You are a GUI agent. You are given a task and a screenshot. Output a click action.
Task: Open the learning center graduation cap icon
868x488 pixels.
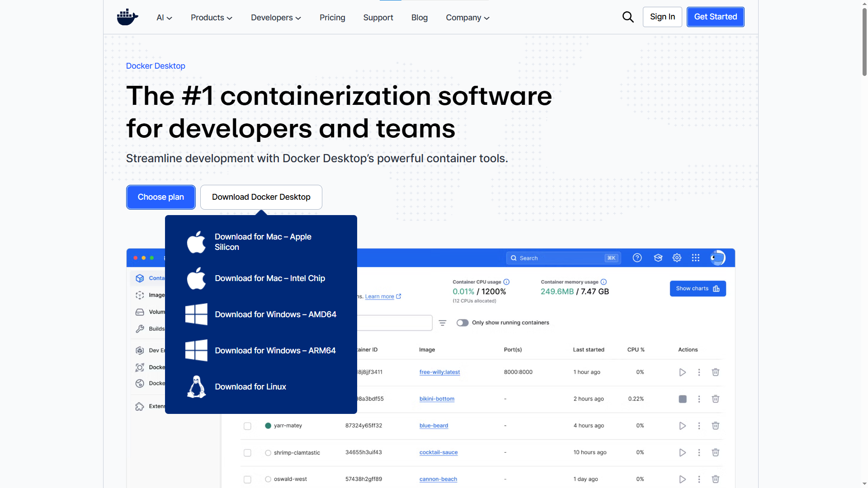[658, 258]
